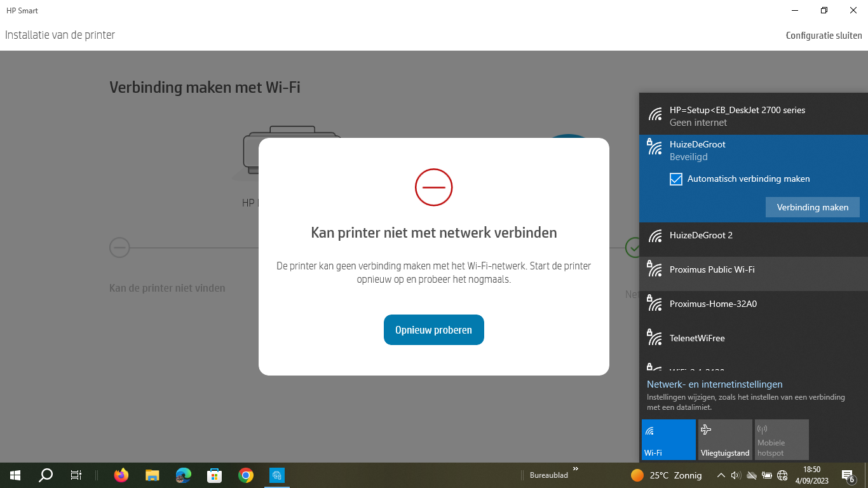Click the Wi-Fi icon beside Proximus Public Wi-Fi
The width and height of the screenshot is (868, 488).
coord(654,268)
